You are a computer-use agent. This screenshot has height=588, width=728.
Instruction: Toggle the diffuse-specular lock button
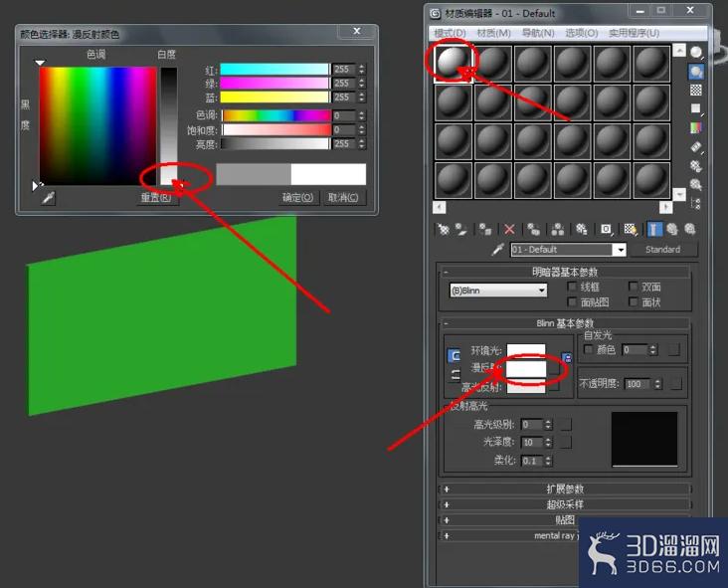pos(455,374)
